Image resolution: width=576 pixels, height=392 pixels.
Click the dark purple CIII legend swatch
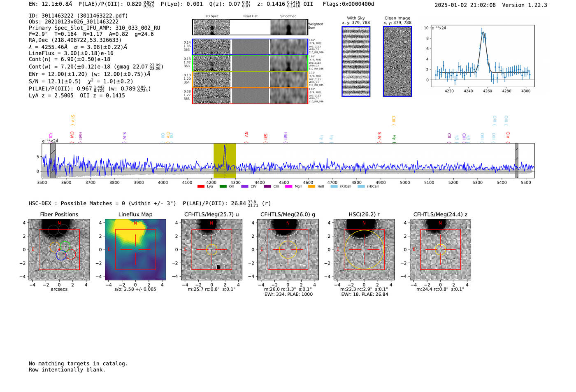[267, 186]
